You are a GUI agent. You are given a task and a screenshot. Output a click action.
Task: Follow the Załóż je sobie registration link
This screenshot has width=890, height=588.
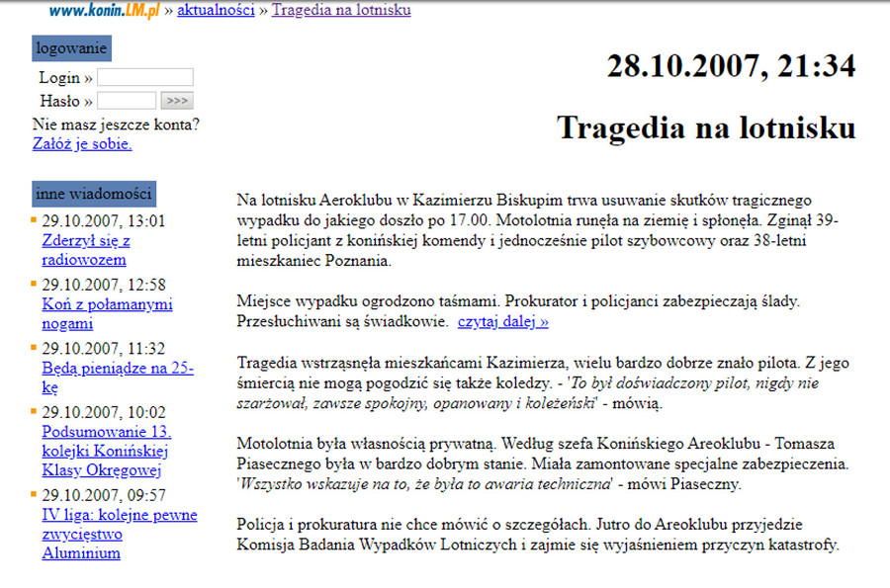82,144
